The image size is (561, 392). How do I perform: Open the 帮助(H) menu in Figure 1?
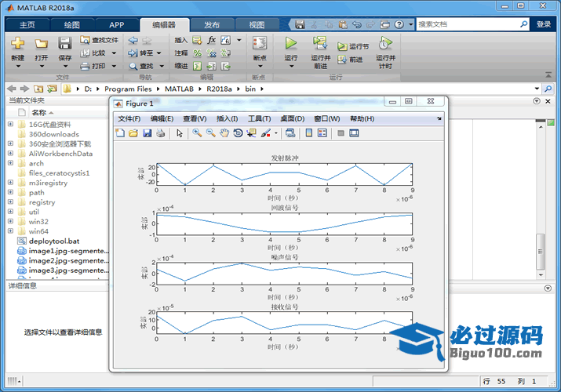pos(362,118)
